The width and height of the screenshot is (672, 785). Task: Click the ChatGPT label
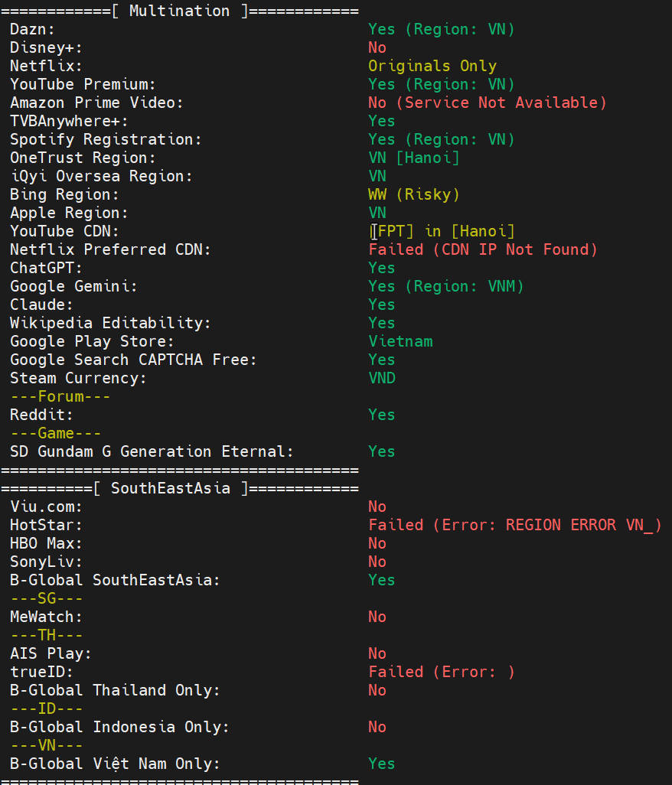(x=46, y=268)
